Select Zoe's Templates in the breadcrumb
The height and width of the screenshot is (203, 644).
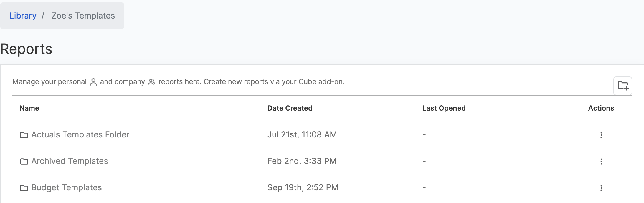pyautogui.click(x=83, y=16)
